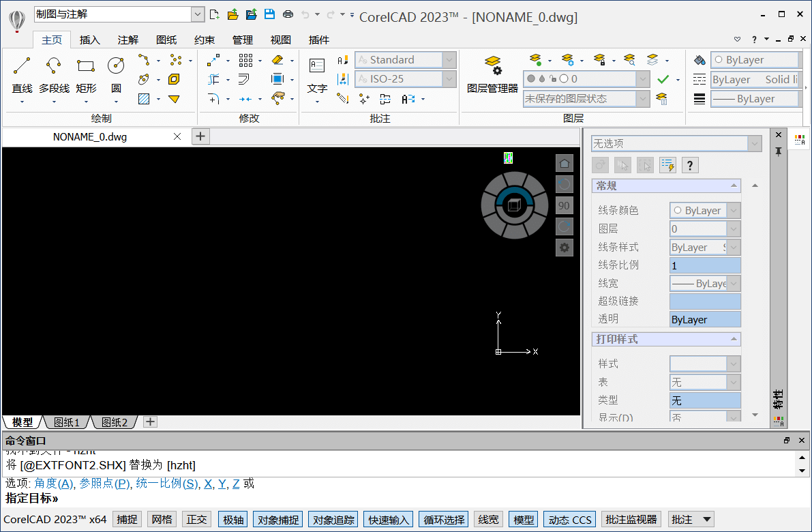812x532 pixels.
Task: Click the 动态 CCS status button
Action: pos(570,519)
